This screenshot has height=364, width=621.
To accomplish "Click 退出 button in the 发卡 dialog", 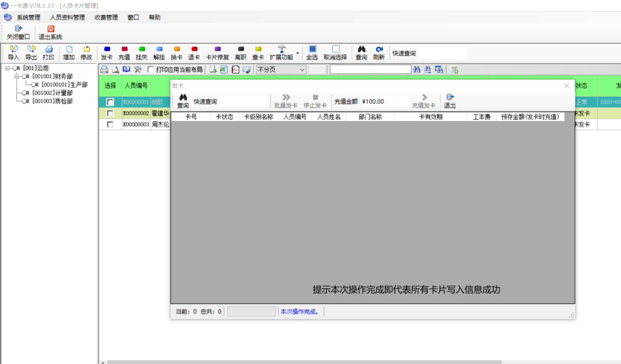I will 449,101.
